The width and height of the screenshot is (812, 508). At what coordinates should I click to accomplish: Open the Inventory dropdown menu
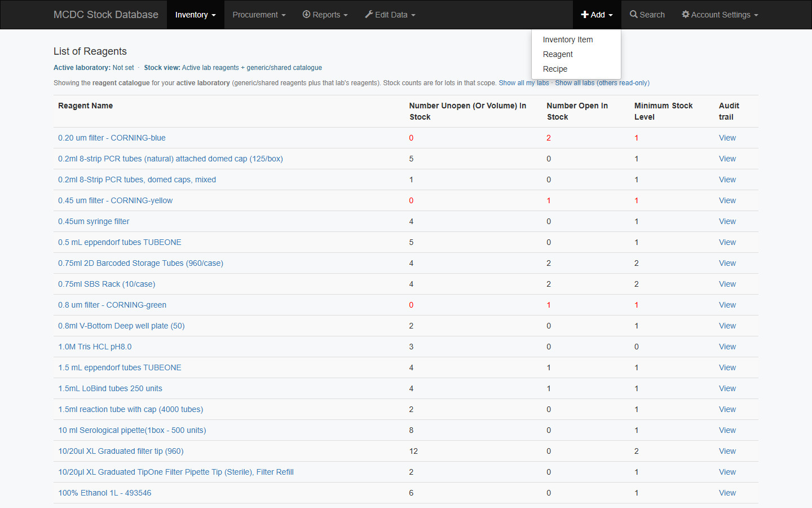click(x=195, y=15)
